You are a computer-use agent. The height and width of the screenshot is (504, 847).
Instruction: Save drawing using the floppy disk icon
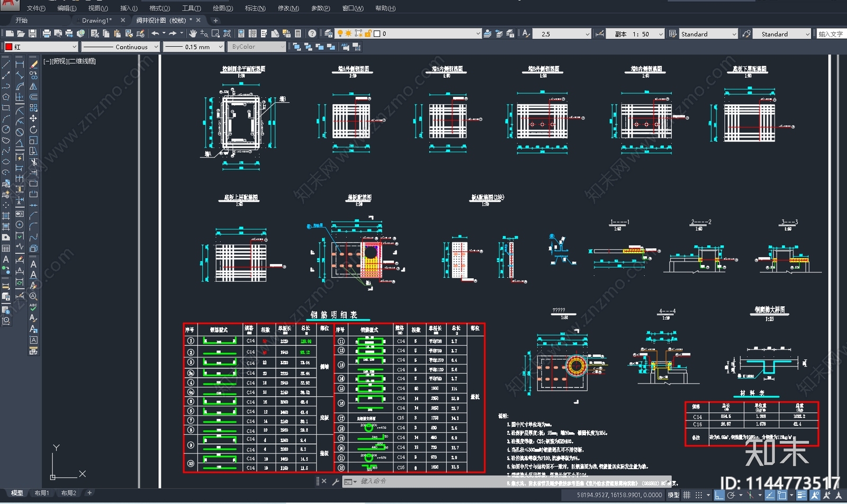pos(32,33)
